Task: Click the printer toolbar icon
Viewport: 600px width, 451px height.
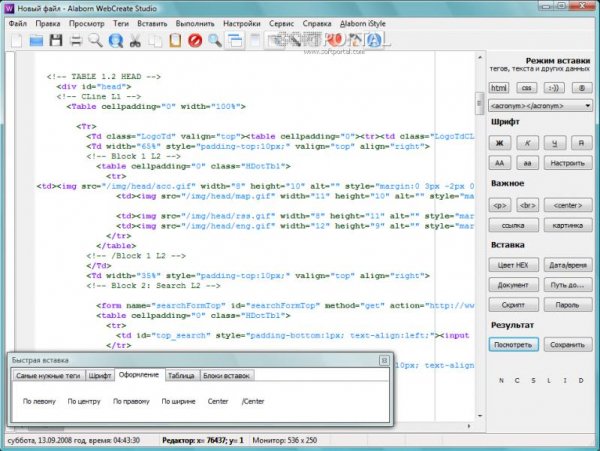Action: click(x=76, y=41)
